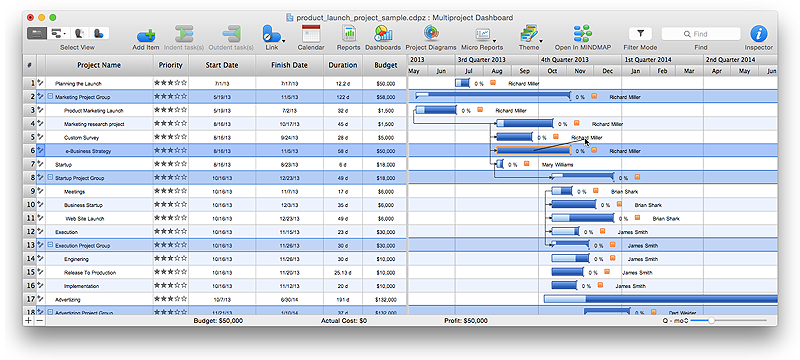Click the orange marker next to Custom Survey bar

556,137
